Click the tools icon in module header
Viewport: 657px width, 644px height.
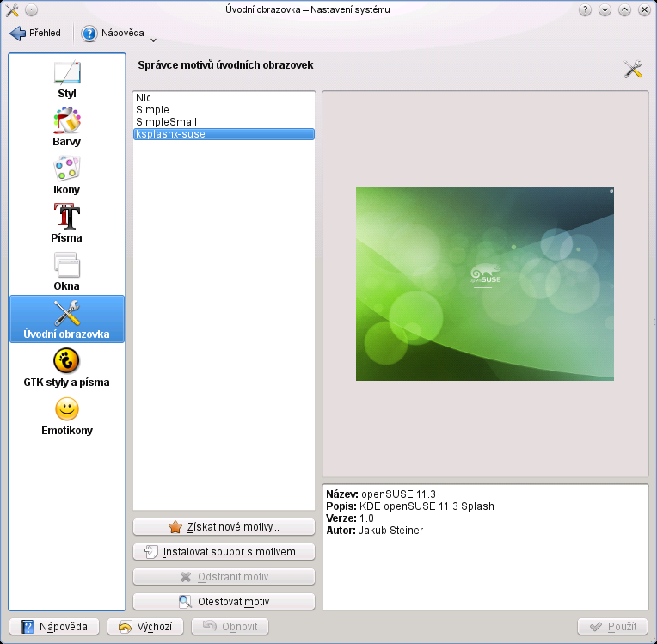click(x=633, y=69)
